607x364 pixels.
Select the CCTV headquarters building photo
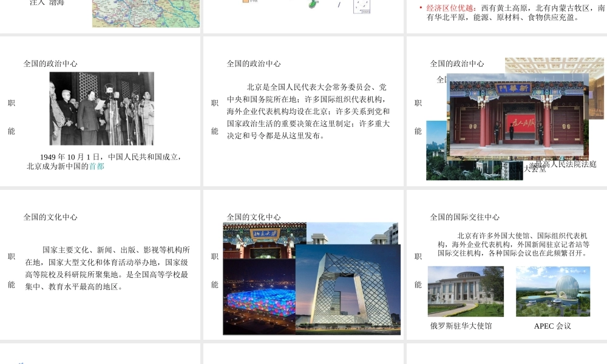(x=348, y=289)
